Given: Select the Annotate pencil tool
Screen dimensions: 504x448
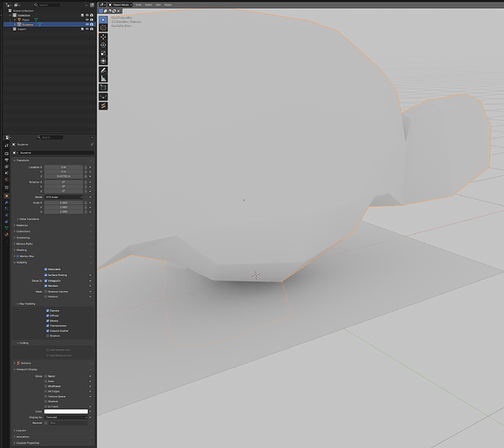Looking at the screenshot, I should [x=103, y=71].
